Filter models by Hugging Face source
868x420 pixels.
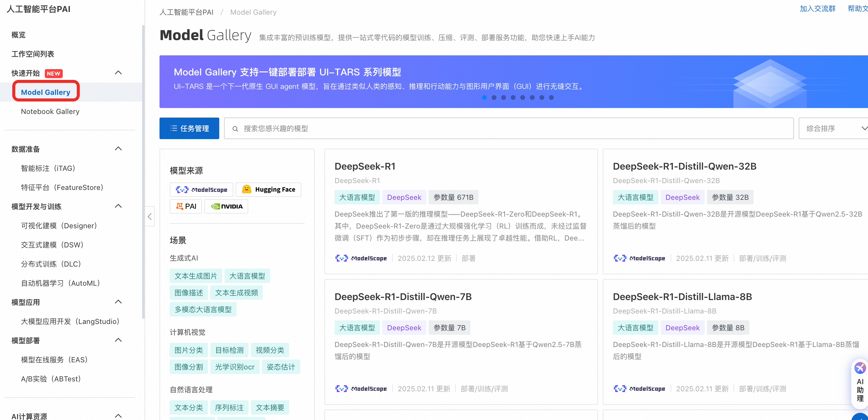(x=268, y=190)
